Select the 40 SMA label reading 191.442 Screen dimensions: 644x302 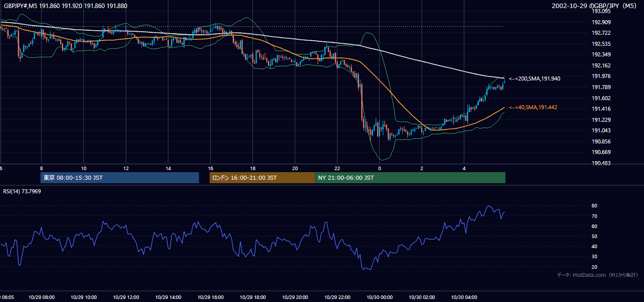click(x=533, y=107)
